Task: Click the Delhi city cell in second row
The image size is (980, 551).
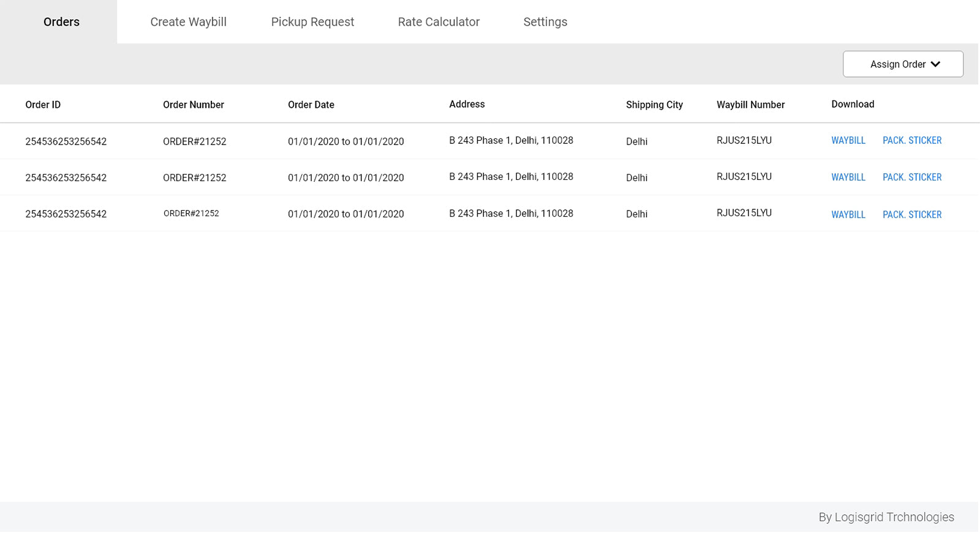Action: [636, 178]
